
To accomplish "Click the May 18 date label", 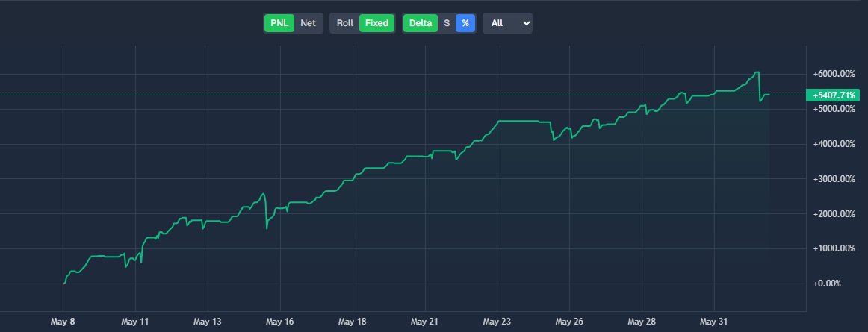I will click(353, 322).
